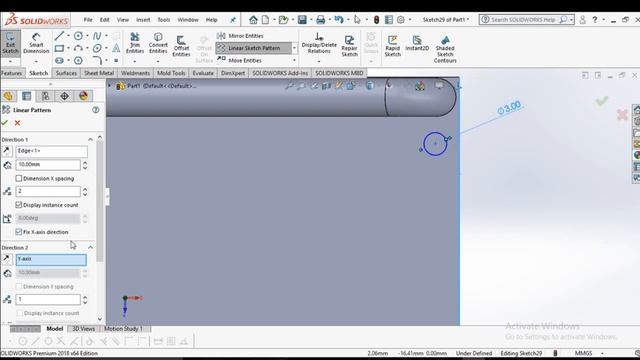Image resolution: width=640 pixels, height=360 pixels.
Task: Click the Print icon in the top toolbar
Action: [x=321, y=20]
